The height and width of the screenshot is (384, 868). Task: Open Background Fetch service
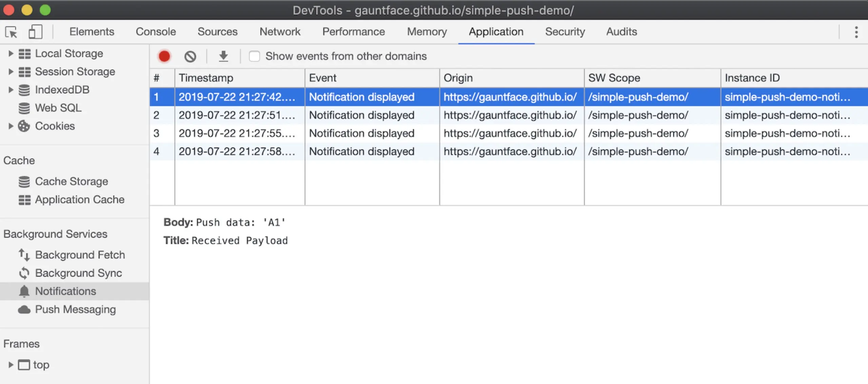click(x=80, y=255)
